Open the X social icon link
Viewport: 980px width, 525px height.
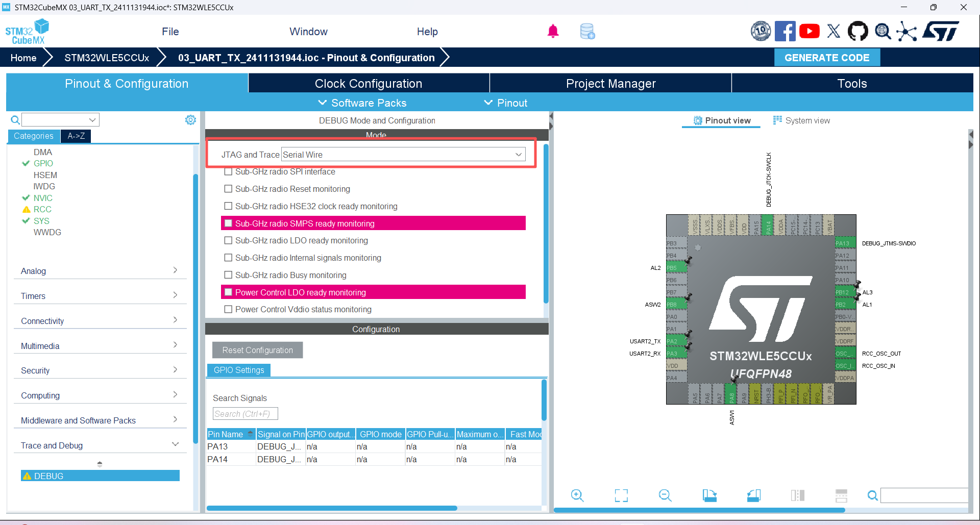[x=834, y=31]
